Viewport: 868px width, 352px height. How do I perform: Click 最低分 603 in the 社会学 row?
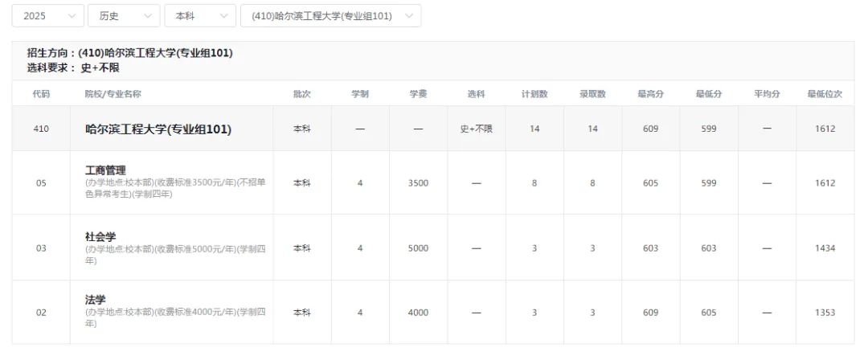(709, 248)
